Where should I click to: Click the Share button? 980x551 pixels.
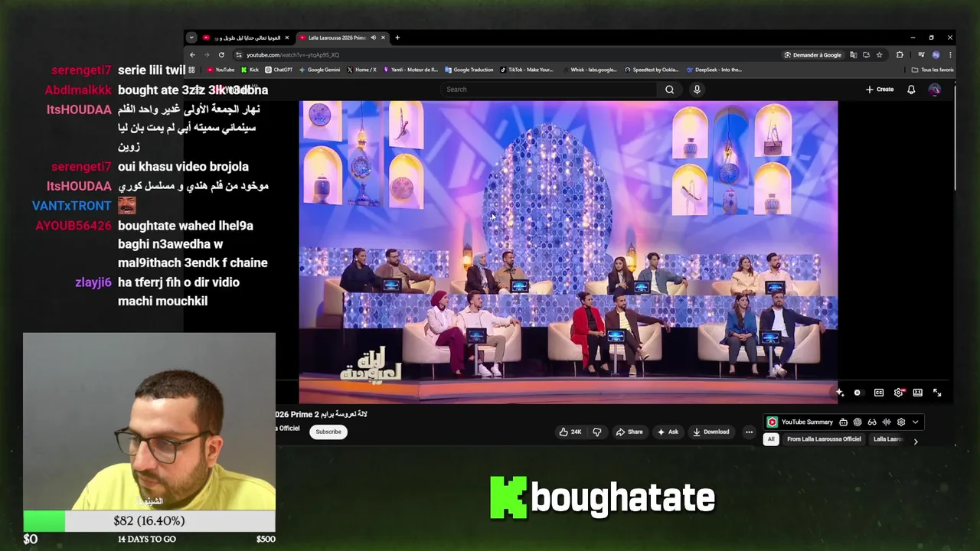tap(629, 432)
